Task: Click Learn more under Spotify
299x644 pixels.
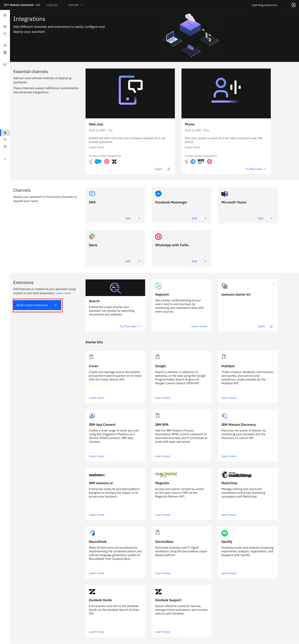Action: pos(229,573)
